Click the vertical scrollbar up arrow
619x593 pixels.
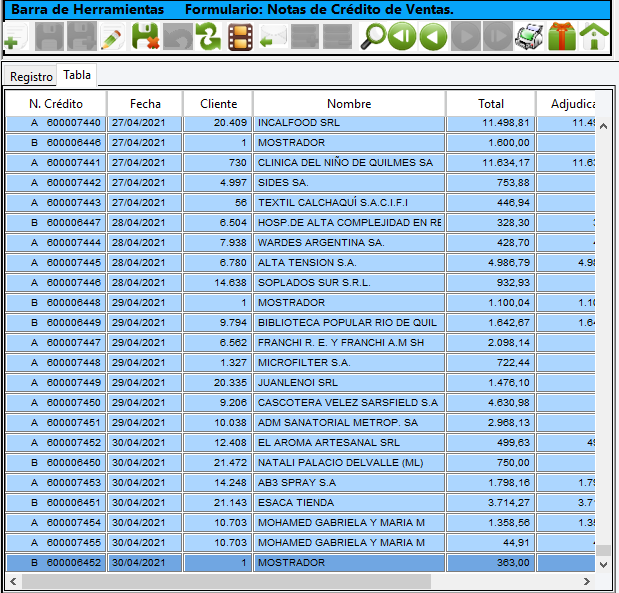(x=603, y=126)
